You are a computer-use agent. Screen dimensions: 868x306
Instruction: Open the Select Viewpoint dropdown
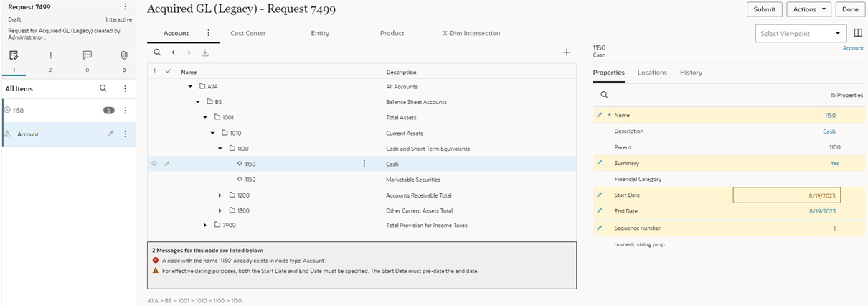click(801, 34)
